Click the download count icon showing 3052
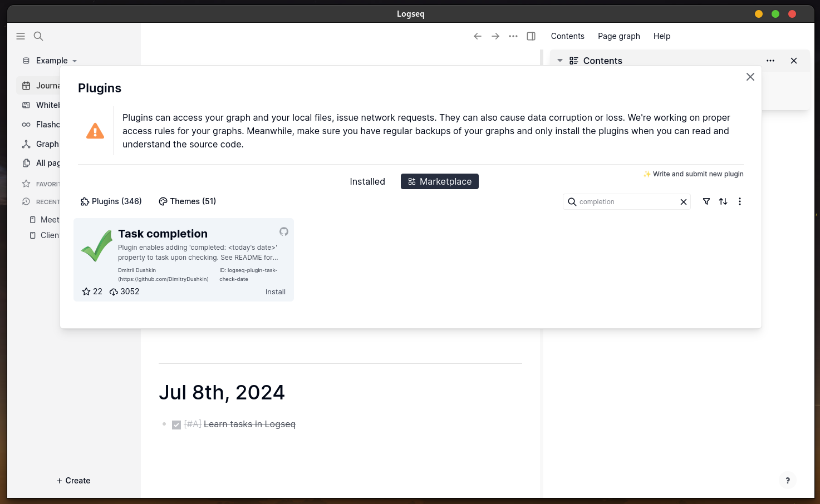This screenshot has width=820, height=504. click(x=125, y=291)
